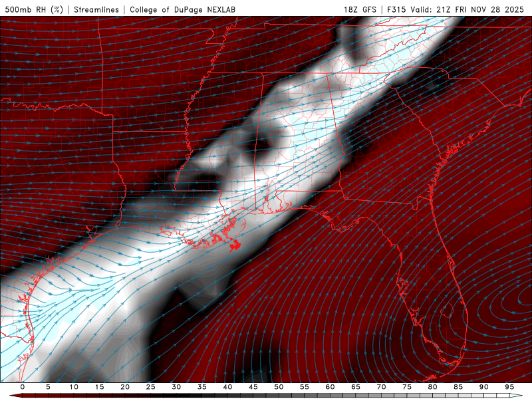Select the "55" colorbar label
Image resolution: width=532 pixels, height=399 pixels.
click(x=305, y=387)
